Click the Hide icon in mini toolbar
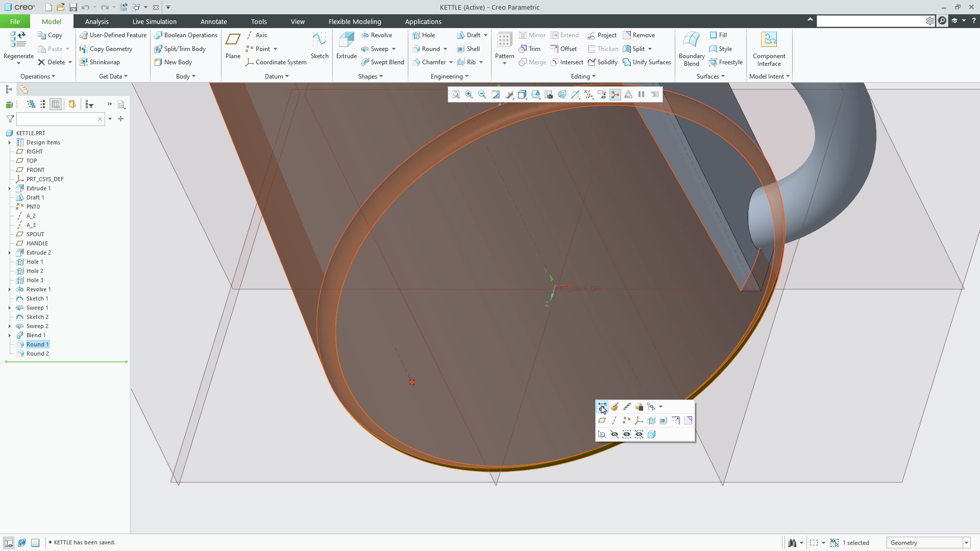This screenshot has width=980, height=551. tap(615, 434)
